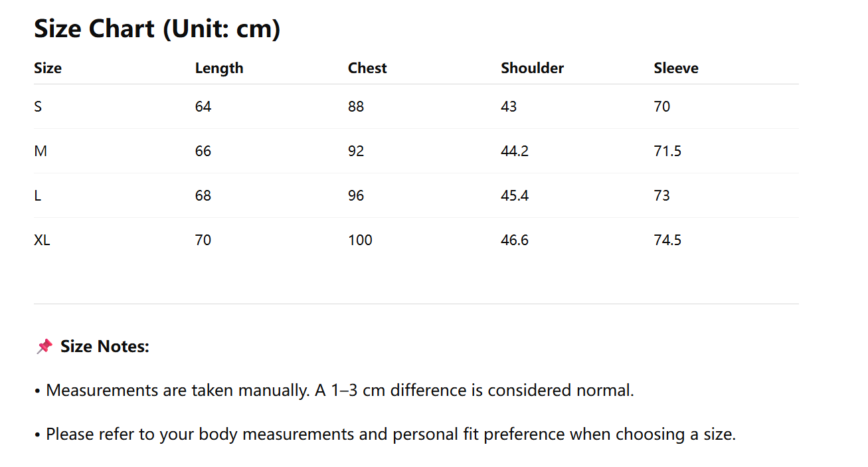
Task: Click the 45.4 shoulder value for L
Action: (x=515, y=195)
